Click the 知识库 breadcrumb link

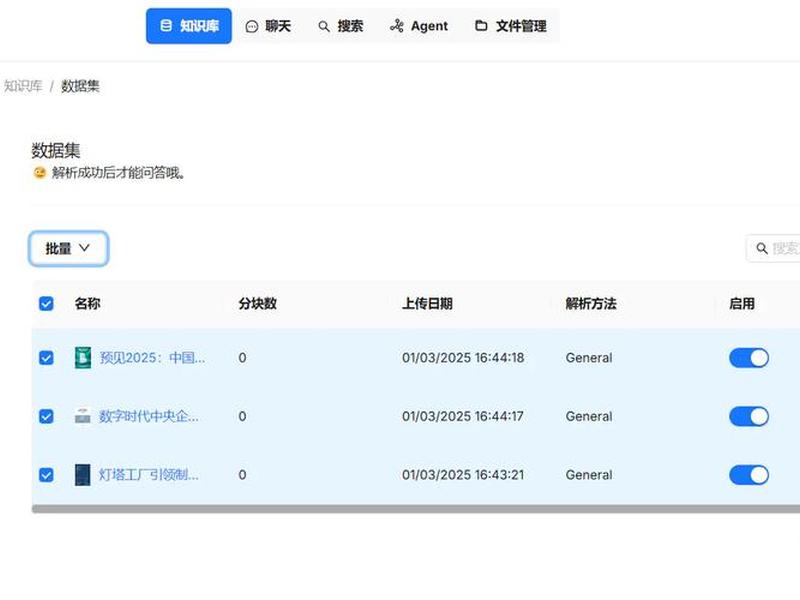[23, 86]
